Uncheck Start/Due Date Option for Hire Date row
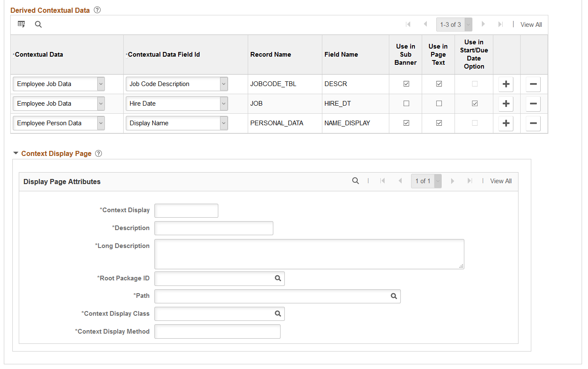 tap(475, 104)
